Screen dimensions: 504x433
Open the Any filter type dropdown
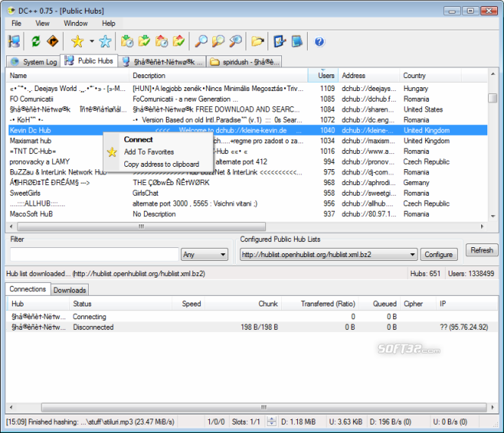pyautogui.click(x=205, y=255)
